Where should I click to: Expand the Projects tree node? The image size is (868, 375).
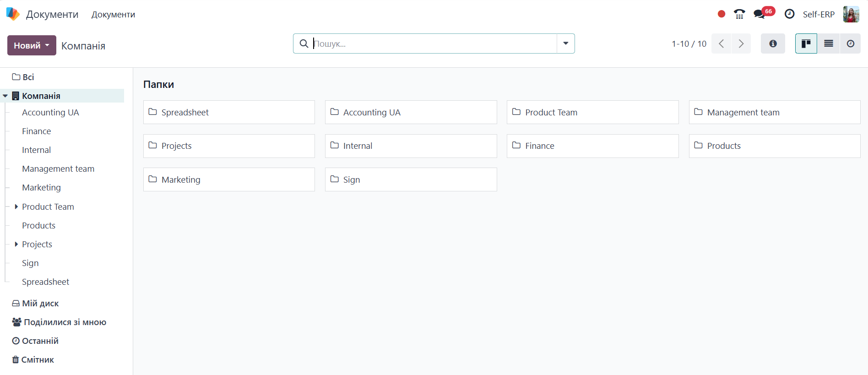(16, 244)
